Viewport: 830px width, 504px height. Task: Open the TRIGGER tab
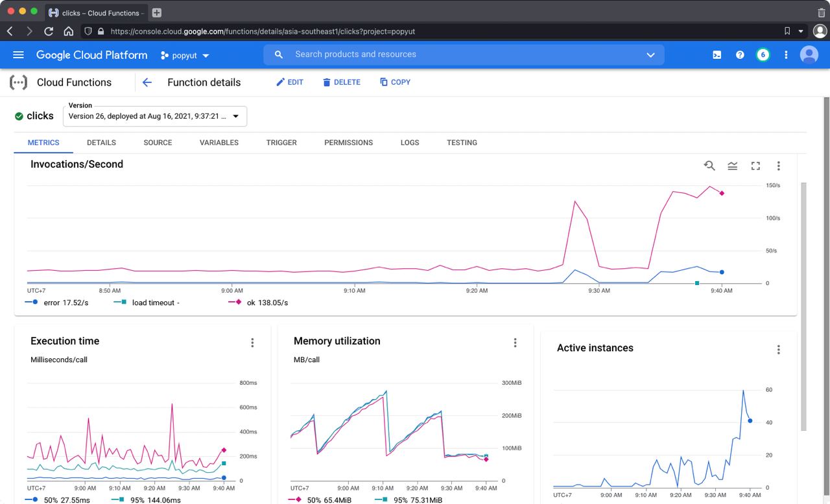tap(281, 143)
